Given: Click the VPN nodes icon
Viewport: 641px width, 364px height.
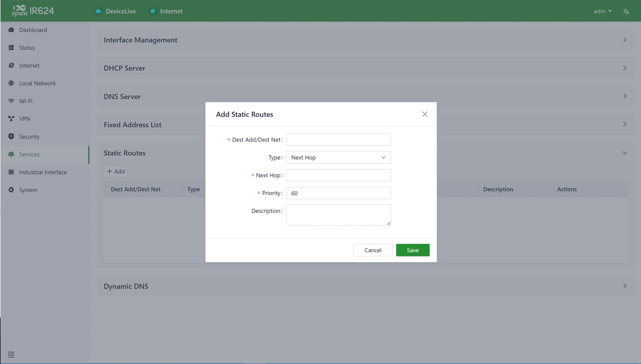Looking at the screenshot, I should coord(11,119).
